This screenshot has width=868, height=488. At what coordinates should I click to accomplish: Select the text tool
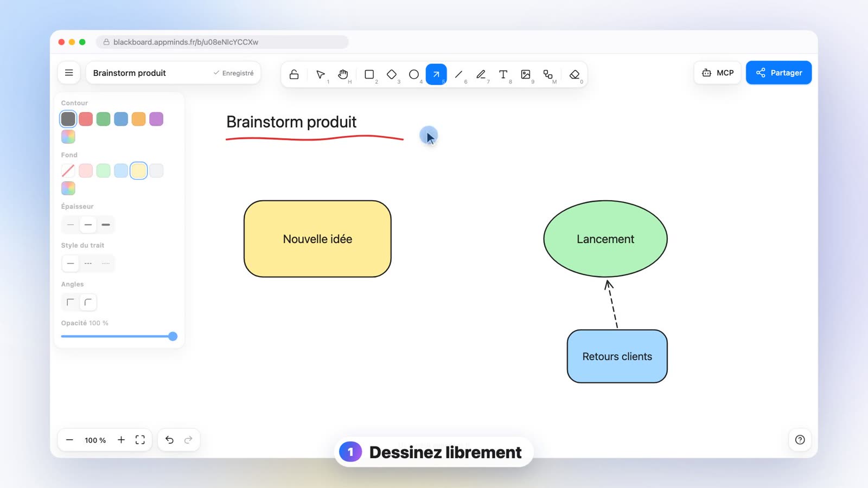[503, 74]
